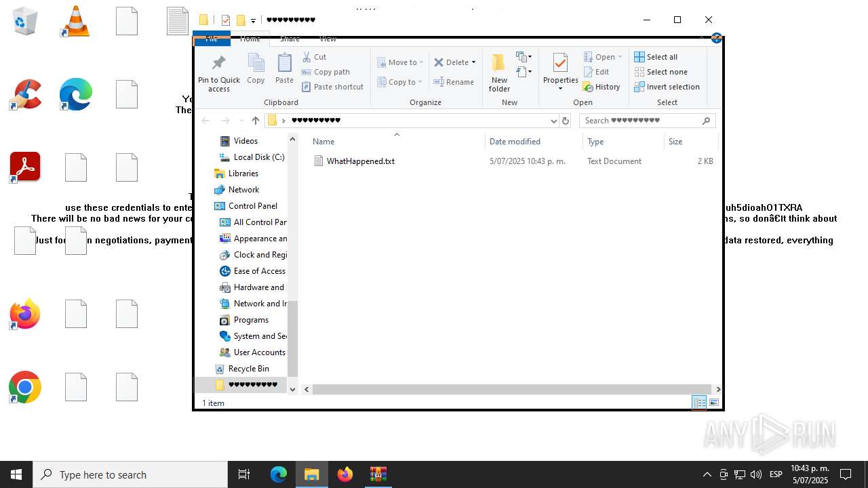Open the Copy to dropdown
Viewport: 868px width, 488px height.
click(400, 82)
